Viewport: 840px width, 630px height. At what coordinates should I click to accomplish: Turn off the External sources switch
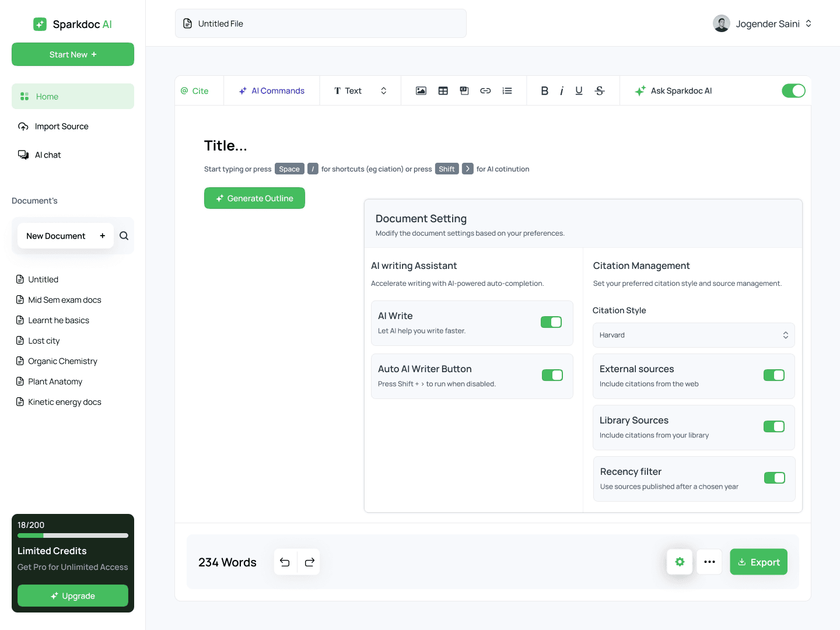[x=773, y=375]
